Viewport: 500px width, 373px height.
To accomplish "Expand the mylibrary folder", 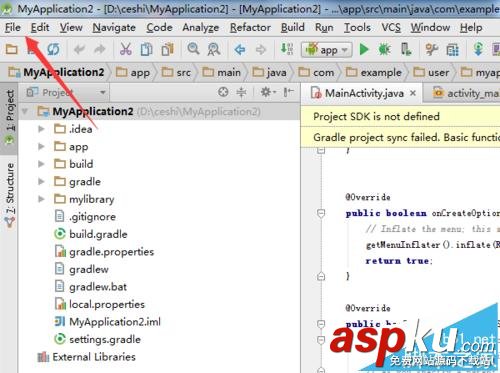I will 41,199.
